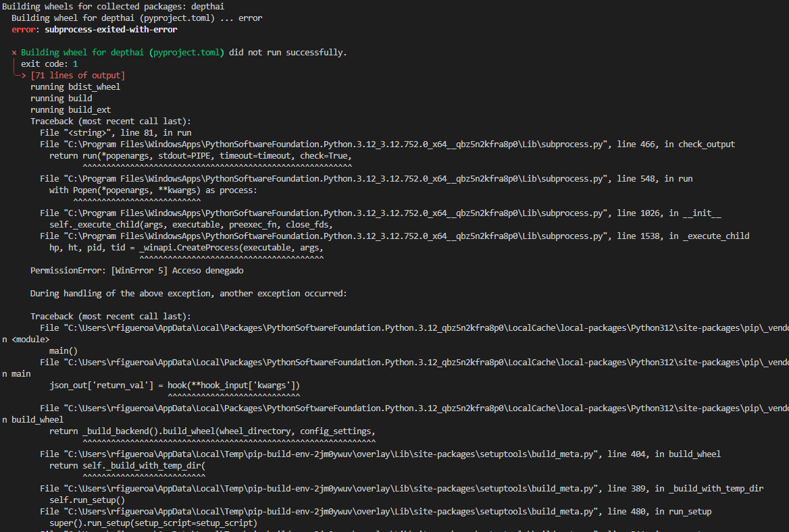This screenshot has height=532, width=789.
Task: Click the File "<string>", line 81 entry
Action: coord(115,133)
